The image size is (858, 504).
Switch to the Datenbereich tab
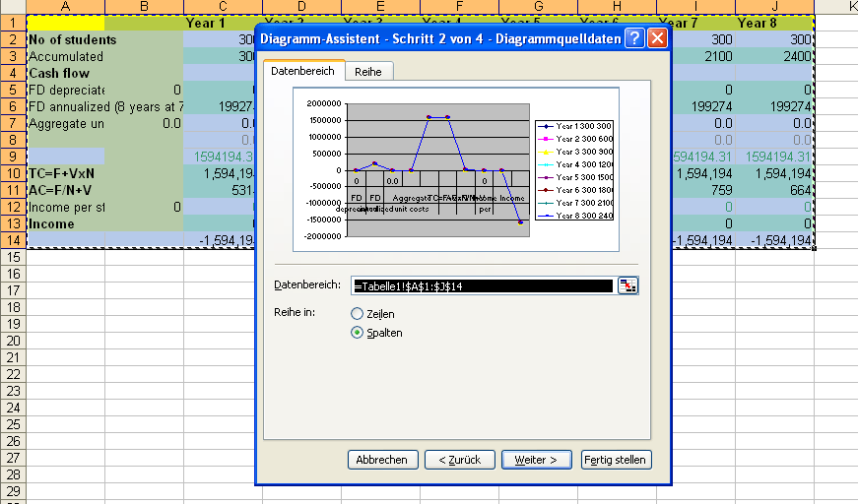coord(302,71)
